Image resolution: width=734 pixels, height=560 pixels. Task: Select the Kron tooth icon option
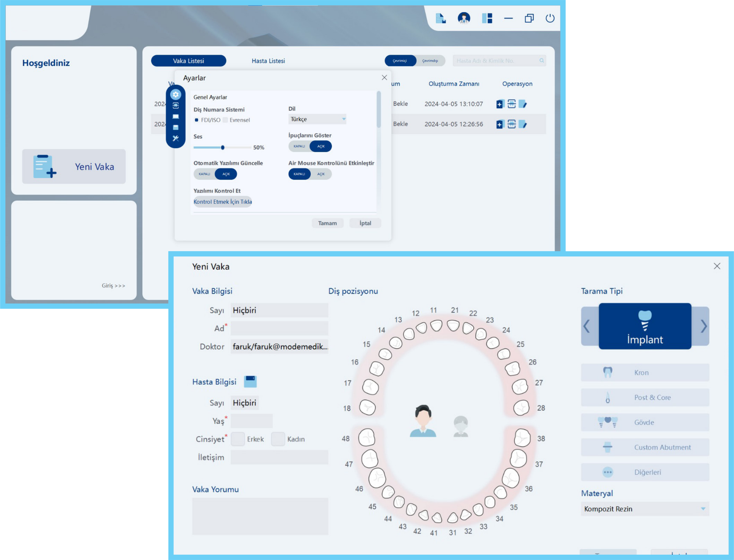pos(608,372)
